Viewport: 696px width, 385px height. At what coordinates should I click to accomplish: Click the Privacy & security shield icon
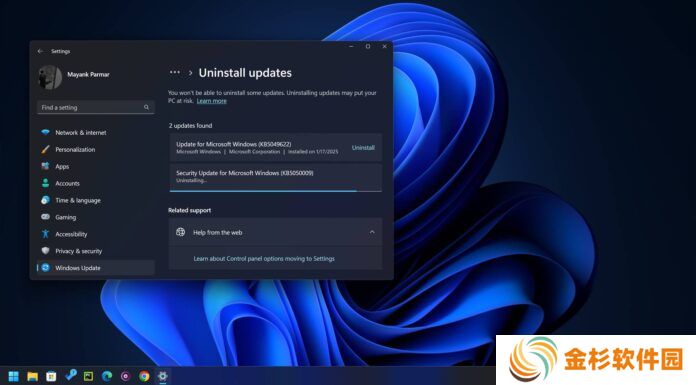click(x=45, y=250)
